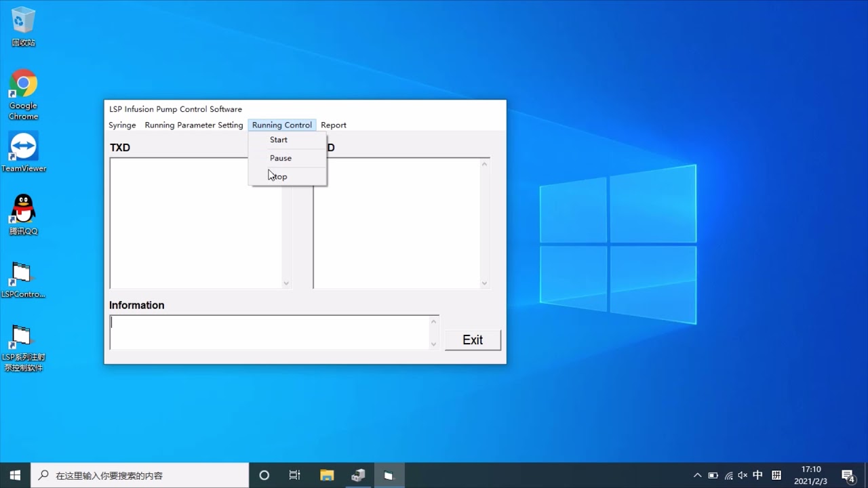868x488 pixels.
Task: Click the taskbar icon right of File Explorer
Action: click(358, 475)
